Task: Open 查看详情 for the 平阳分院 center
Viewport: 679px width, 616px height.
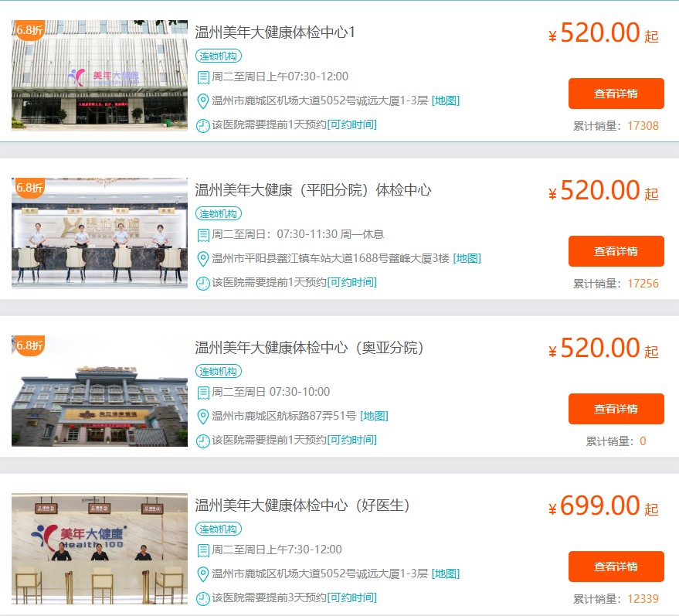Action: [616, 251]
